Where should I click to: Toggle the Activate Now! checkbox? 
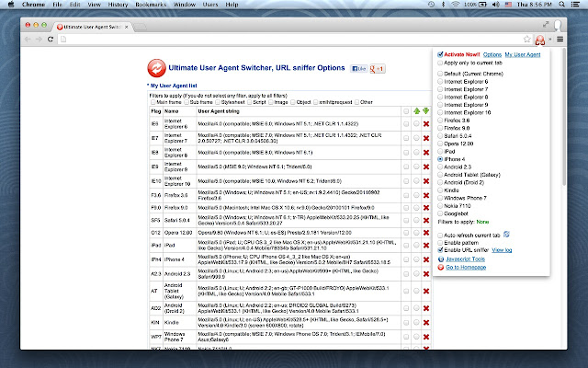440,54
